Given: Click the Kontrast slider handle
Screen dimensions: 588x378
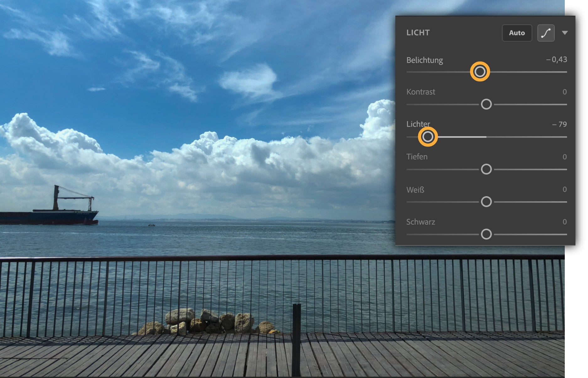Looking at the screenshot, I should tap(486, 104).
